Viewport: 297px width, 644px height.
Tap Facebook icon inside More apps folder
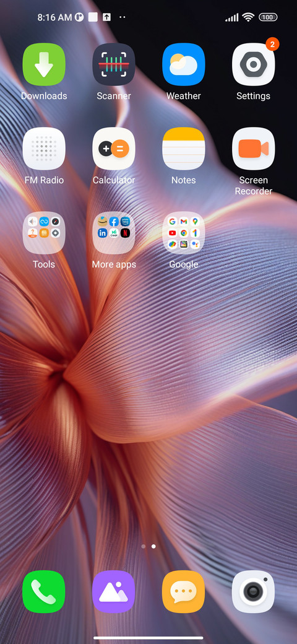pyautogui.click(x=114, y=222)
